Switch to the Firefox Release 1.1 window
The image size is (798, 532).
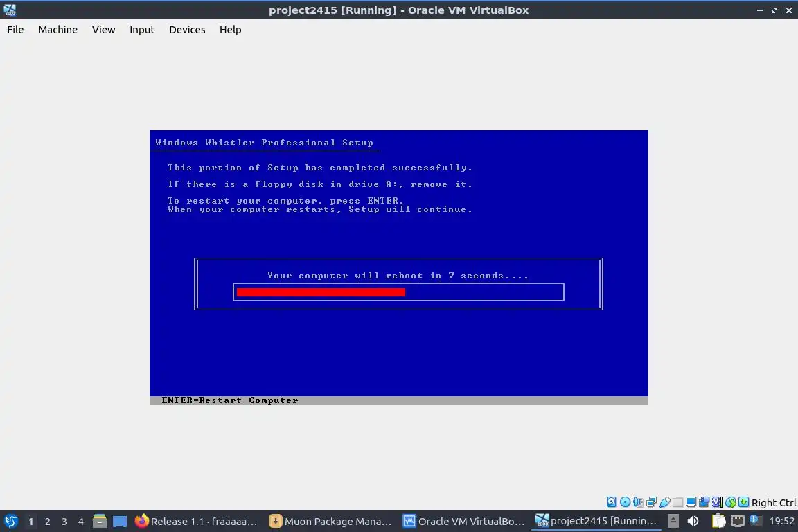point(197,522)
